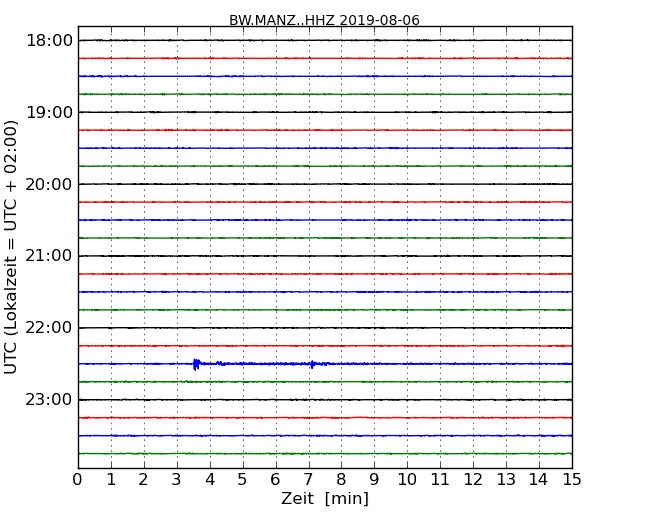Click the x-axis tick label 4
650x520 pixels.
pos(210,479)
